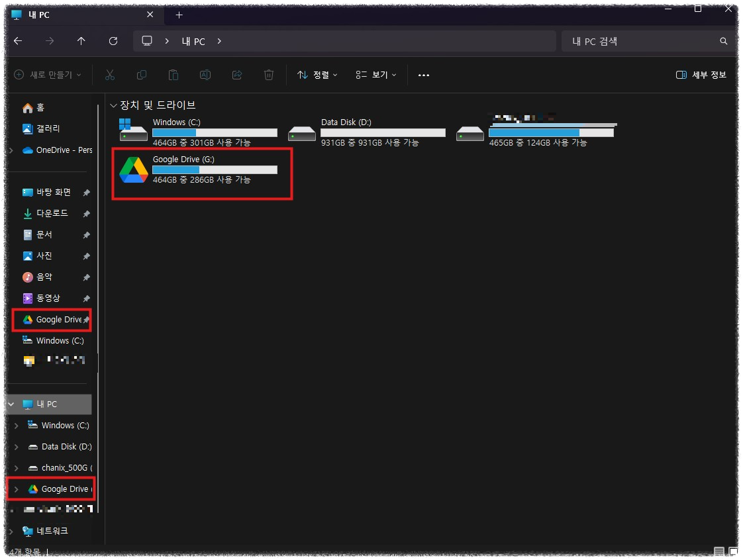Select Data Disk (D:) in the tree
The width and height of the screenshot is (743, 560).
tap(59, 447)
